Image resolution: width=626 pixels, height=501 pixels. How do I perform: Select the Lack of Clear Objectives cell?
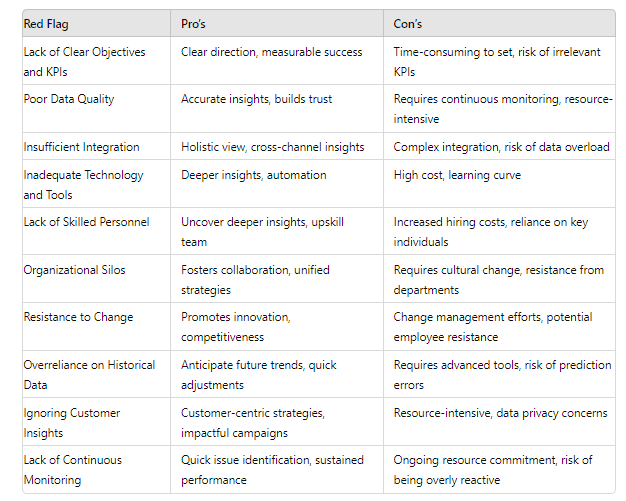(96, 61)
